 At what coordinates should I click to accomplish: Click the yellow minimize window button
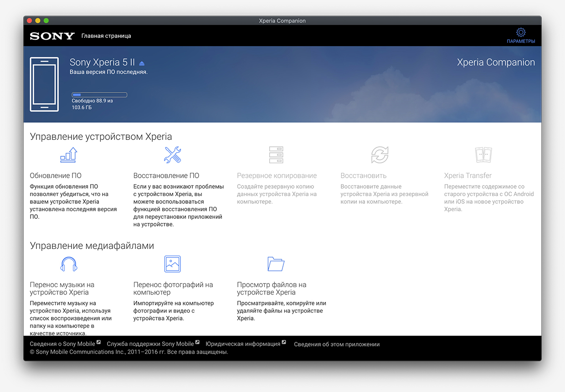click(x=38, y=21)
